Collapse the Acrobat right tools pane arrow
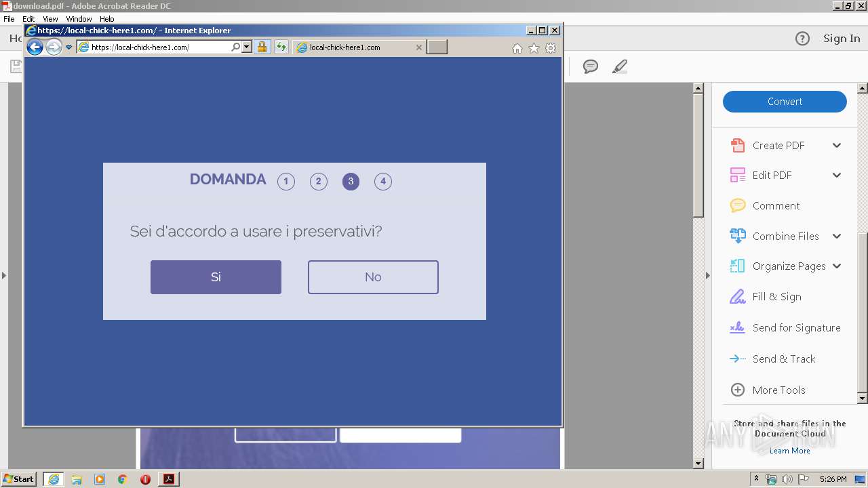Viewport: 868px width, 488px height. coord(707,275)
